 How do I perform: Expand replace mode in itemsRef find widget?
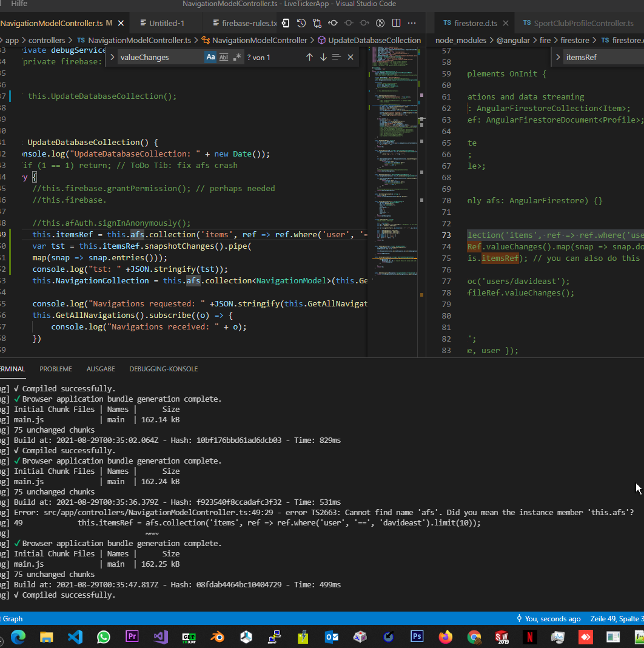pyautogui.click(x=558, y=57)
